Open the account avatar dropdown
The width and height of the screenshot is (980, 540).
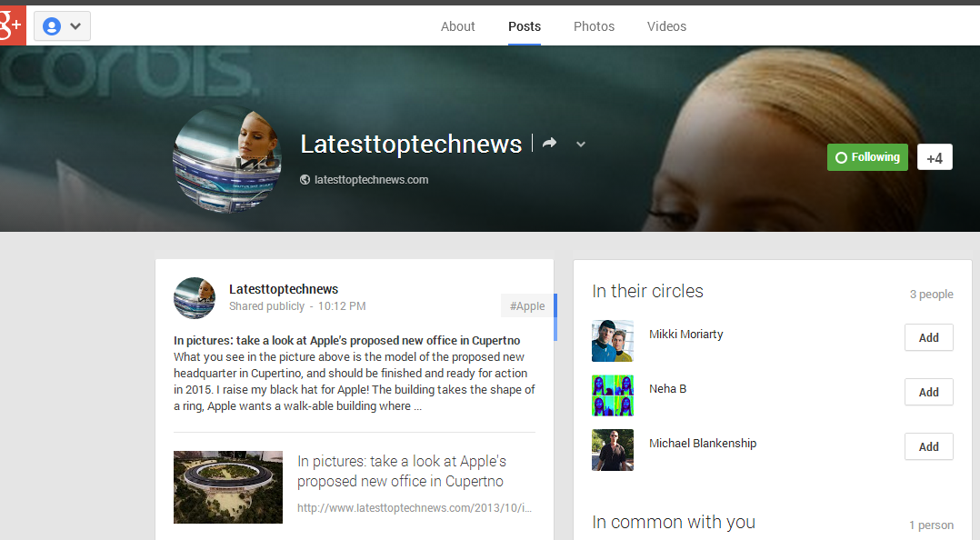pyautogui.click(x=62, y=26)
